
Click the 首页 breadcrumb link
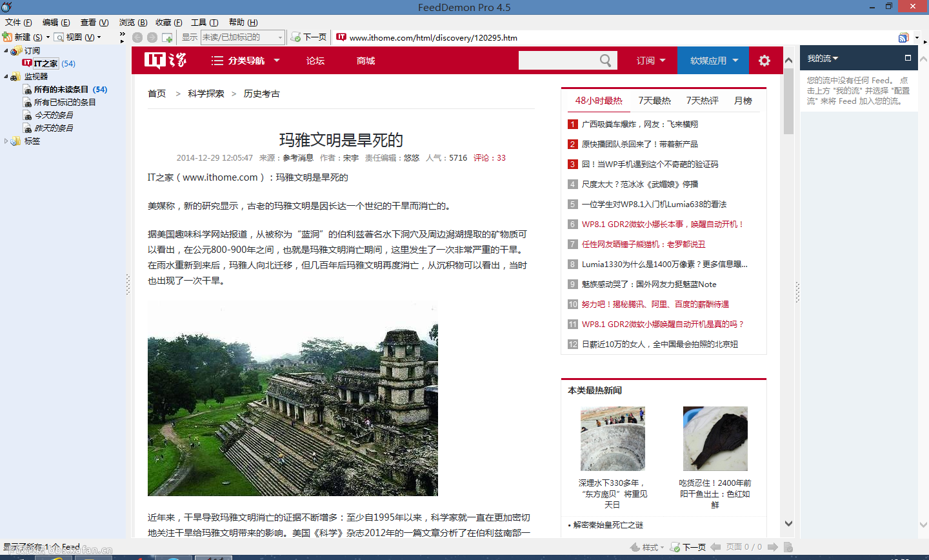pos(157,94)
